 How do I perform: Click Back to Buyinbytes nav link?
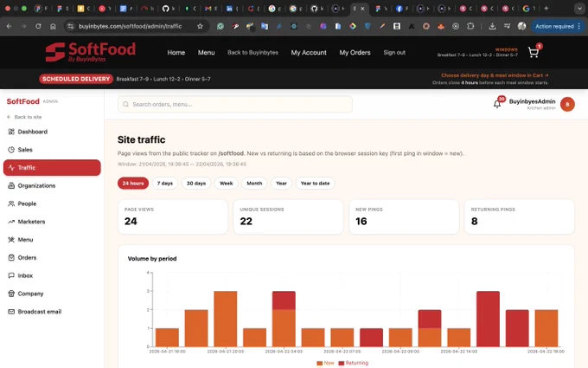(252, 53)
